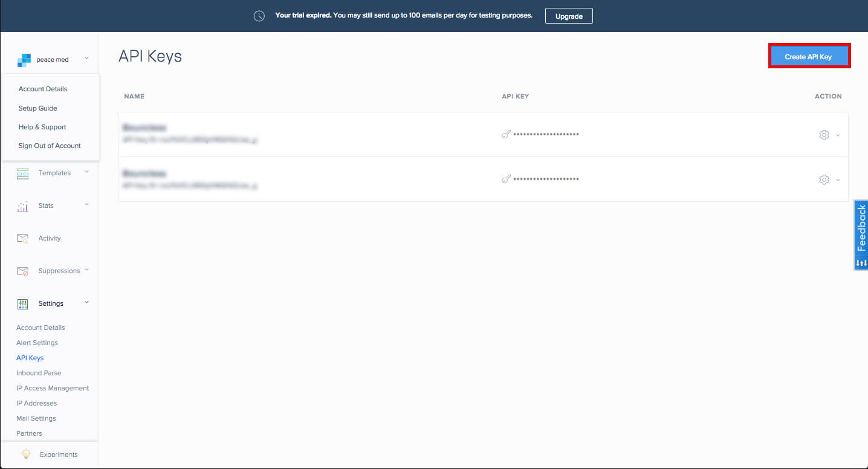Click the Experiments lightbulb icon
The width and height of the screenshot is (868, 469).
26,454
